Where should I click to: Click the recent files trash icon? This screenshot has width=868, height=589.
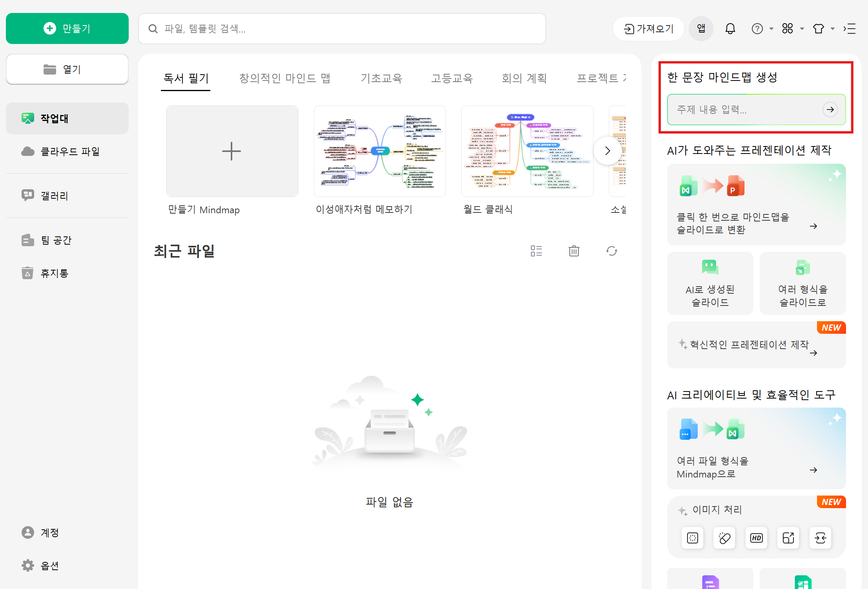point(574,251)
